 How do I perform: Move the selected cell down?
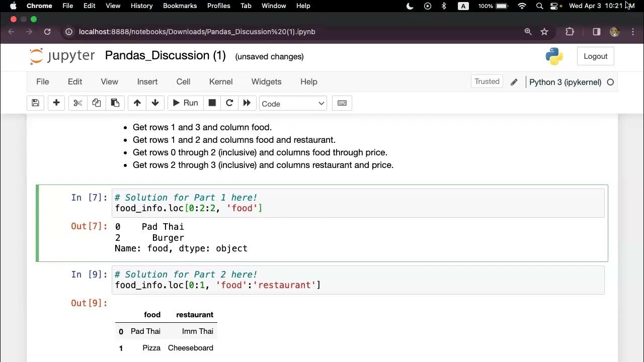coord(155,103)
